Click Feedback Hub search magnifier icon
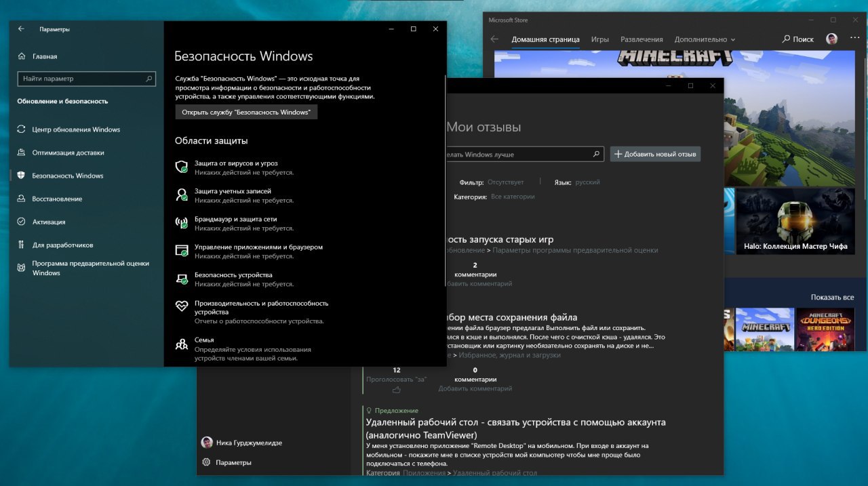868x486 pixels. (x=597, y=154)
